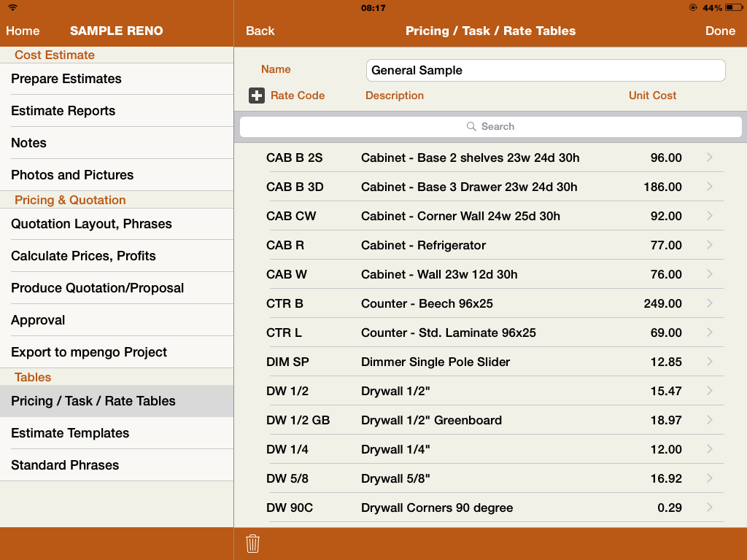The height and width of the screenshot is (560, 747).
Task: Open Calculate Prices, Profits menu item
Action: click(83, 256)
